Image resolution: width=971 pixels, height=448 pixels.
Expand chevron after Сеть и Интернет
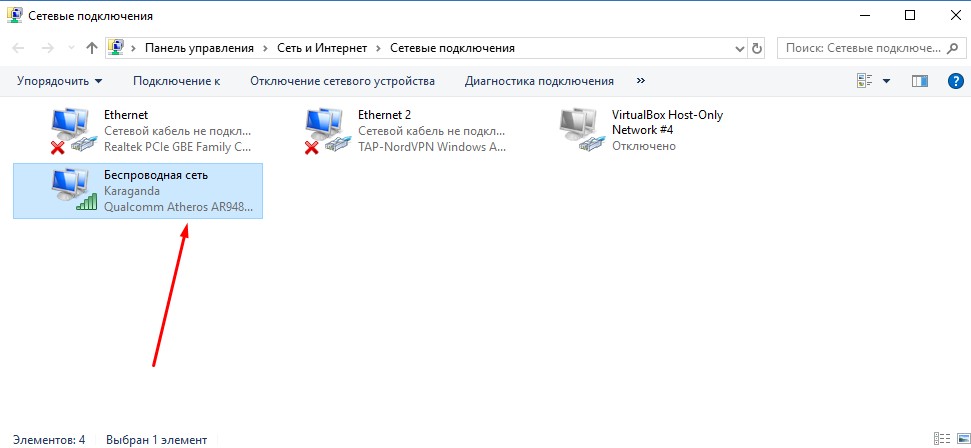coord(378,48)
